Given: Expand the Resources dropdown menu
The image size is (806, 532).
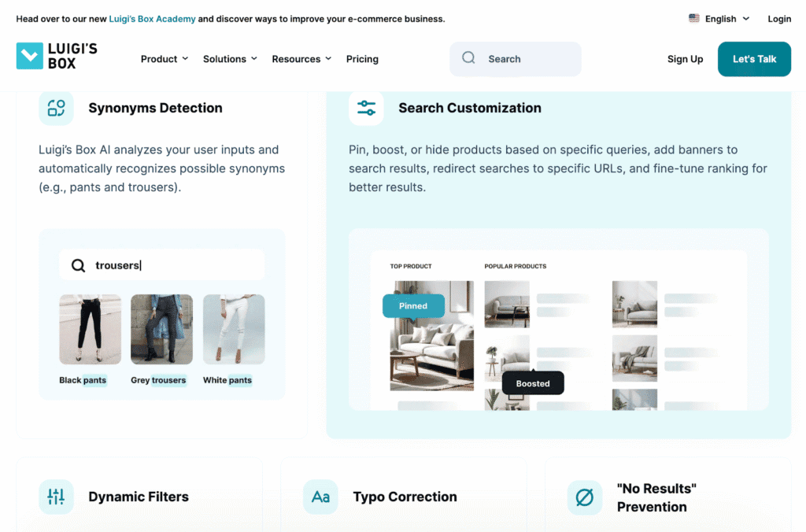Looking at the screenshot, I should tap(301, 59).
